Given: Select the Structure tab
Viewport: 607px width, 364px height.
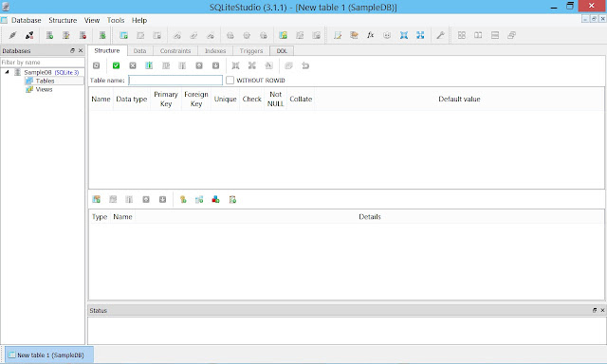Looking at the screenshot, I should 107,50.
